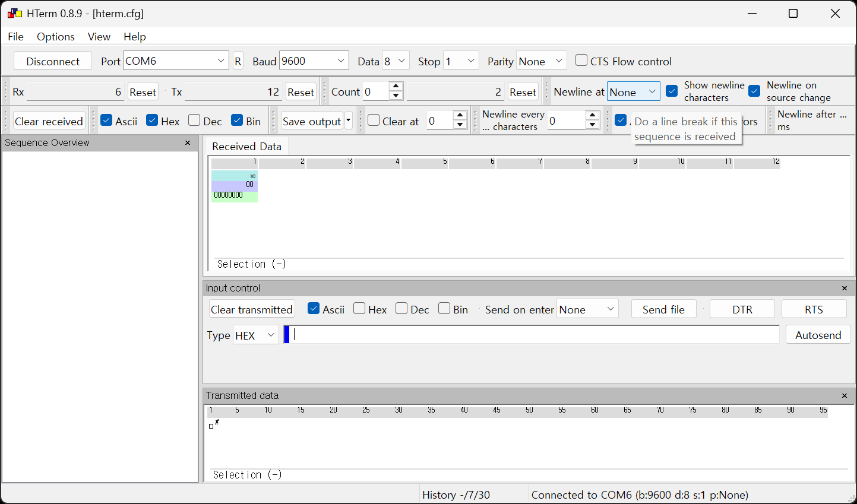Decrease Newline every characters value
The height and width of the screenshot is (504, 857).
click(x=593, y=125)
